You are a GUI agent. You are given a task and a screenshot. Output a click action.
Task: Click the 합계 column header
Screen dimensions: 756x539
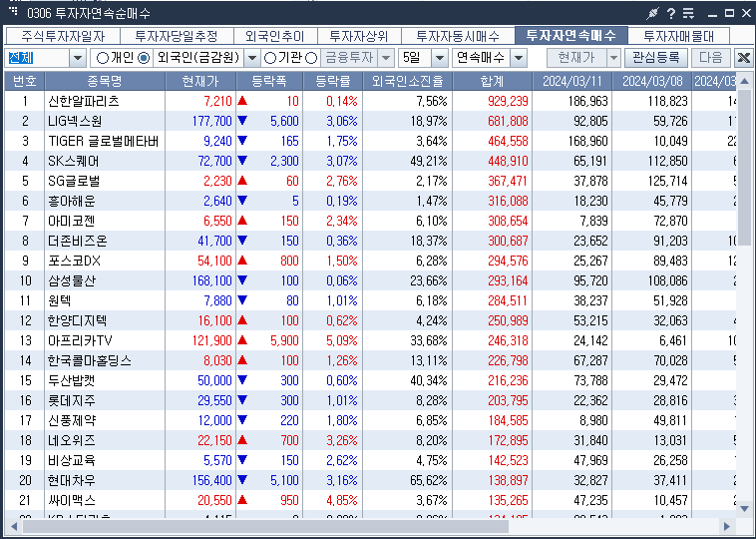point(493,81)
